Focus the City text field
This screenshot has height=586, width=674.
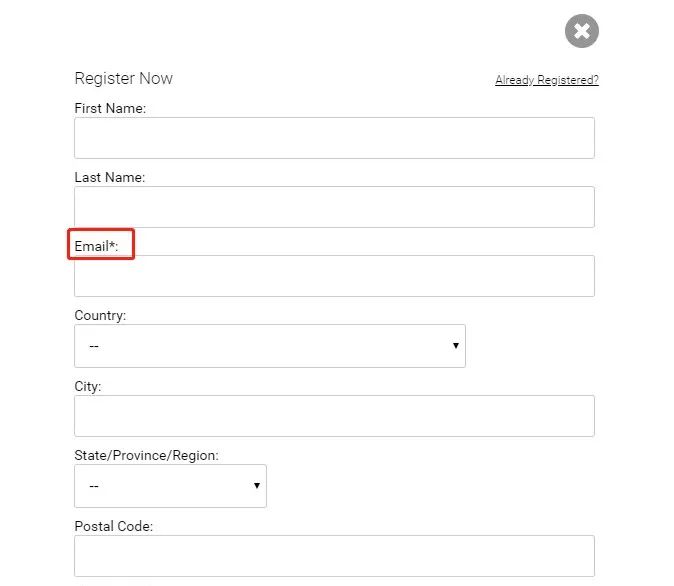point(334,416)
